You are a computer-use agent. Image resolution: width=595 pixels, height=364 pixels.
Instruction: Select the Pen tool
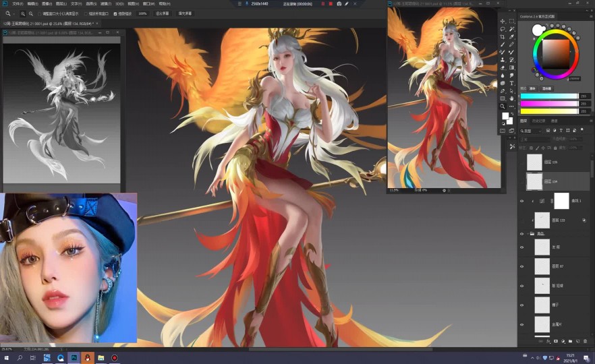point(503,91)
